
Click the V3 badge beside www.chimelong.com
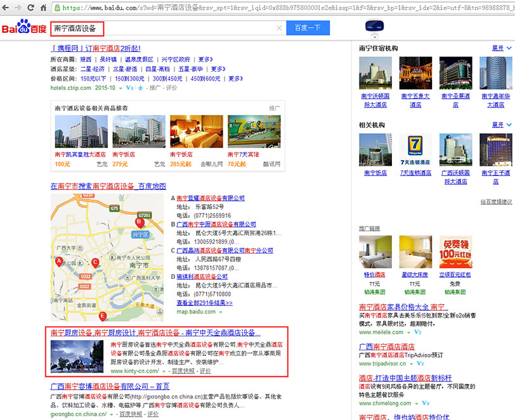[426, 404]
